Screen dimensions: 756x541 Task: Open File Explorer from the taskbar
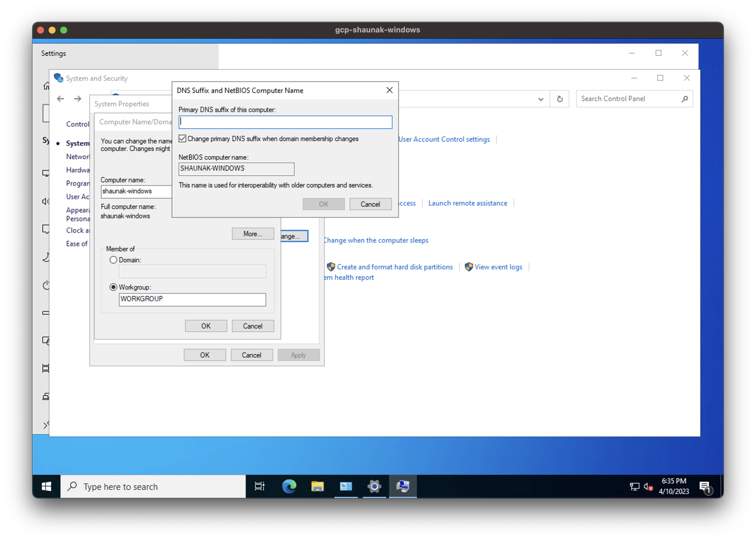pyautogui.click(x=318, y=486)
